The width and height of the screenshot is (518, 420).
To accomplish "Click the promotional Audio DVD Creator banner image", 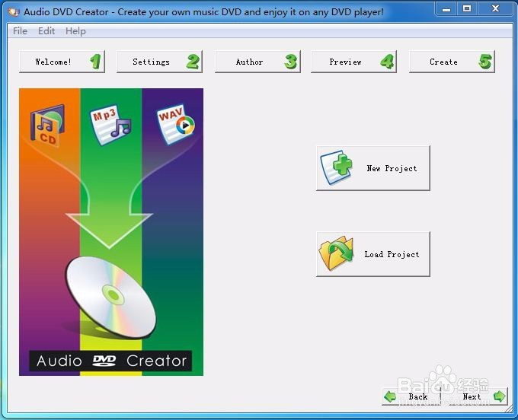I will (x=111, y=232).
